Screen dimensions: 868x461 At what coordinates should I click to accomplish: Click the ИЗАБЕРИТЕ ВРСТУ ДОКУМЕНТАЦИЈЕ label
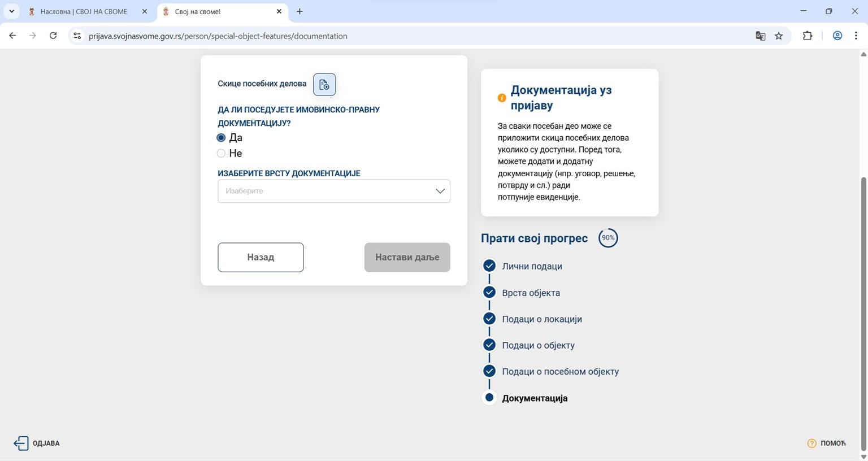(x=289, y=173)
